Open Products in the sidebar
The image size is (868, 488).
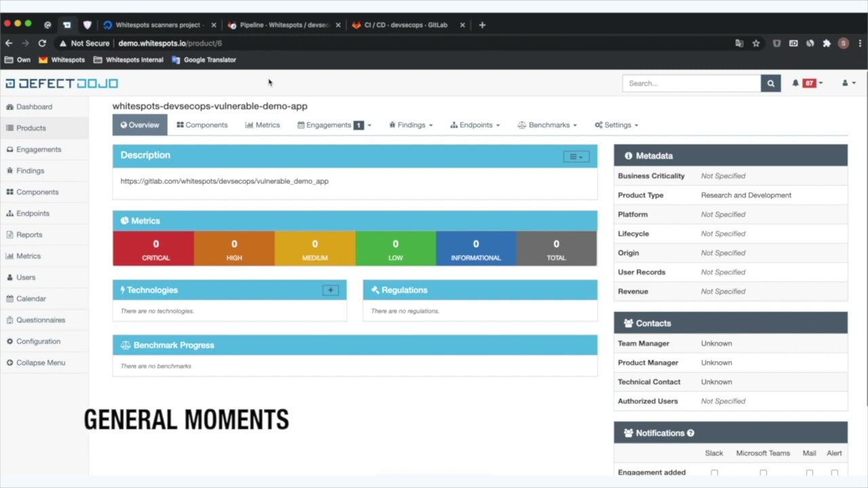[x=31, y=128]
